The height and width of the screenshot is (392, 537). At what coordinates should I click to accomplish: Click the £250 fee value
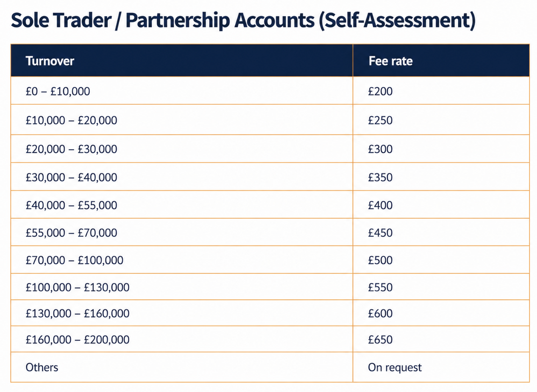[380, 120]
